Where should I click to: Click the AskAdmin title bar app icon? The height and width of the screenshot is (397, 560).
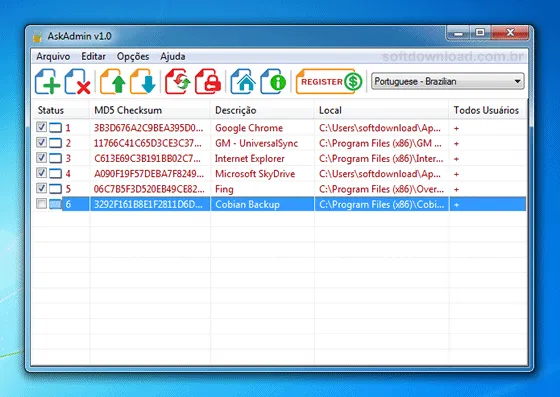coord(38,36)
